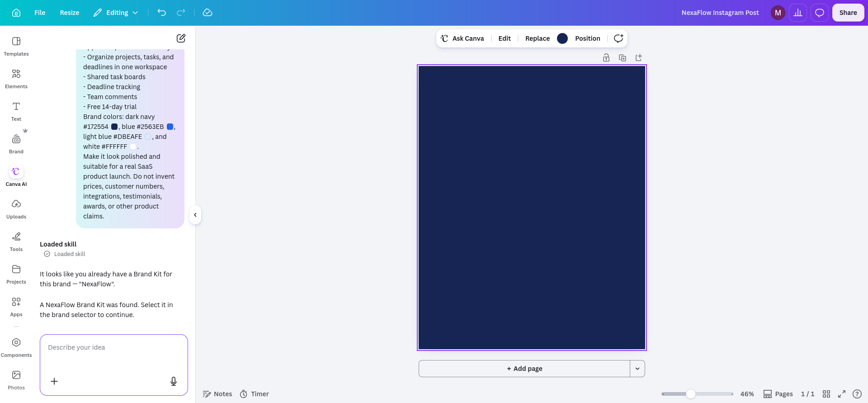This screenshot has height=403, width=868.
Task: Open the Notes panel
Action: click(x=217, y=394)
